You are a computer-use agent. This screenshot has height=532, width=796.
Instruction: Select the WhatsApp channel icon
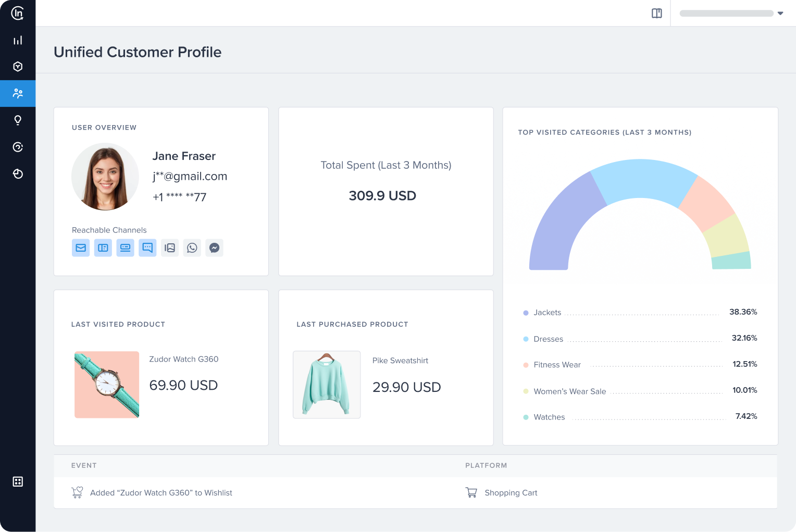192,248
